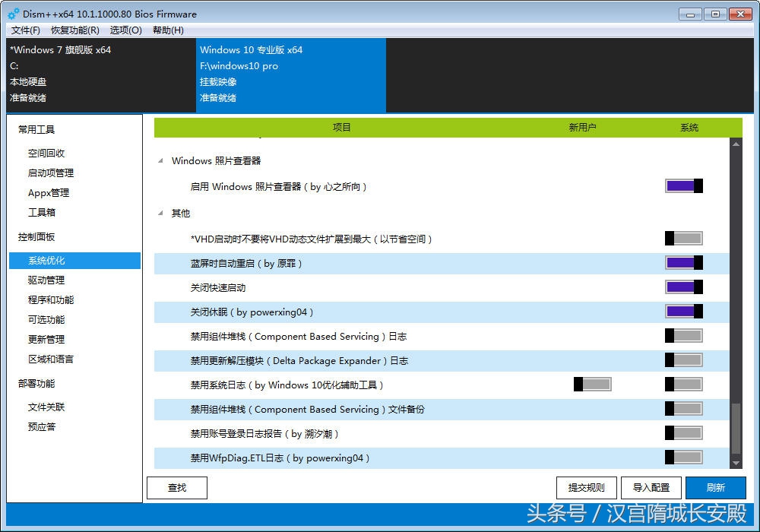Screen dimensions: 760x532
Task: Toggle 禁用组件堆栈日志 switch
Action: (684, 336)
